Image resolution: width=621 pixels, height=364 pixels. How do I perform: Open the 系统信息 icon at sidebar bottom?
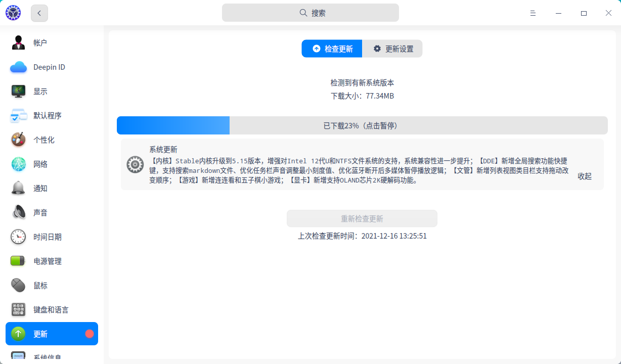[19, 356]
